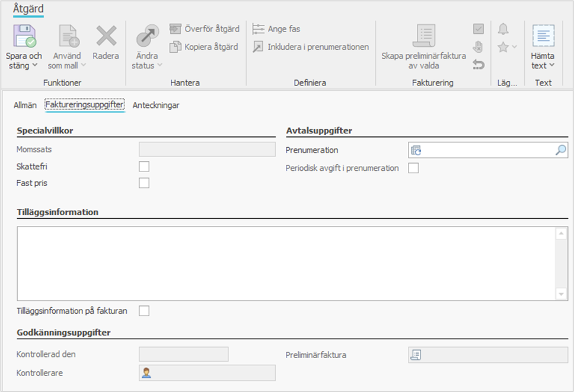
Task: Tick Tilläggsinformation på fakturan checkbox
Action: point(144,311)
